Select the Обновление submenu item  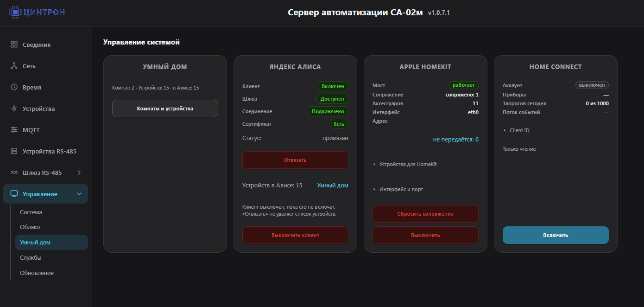[51, 273]
